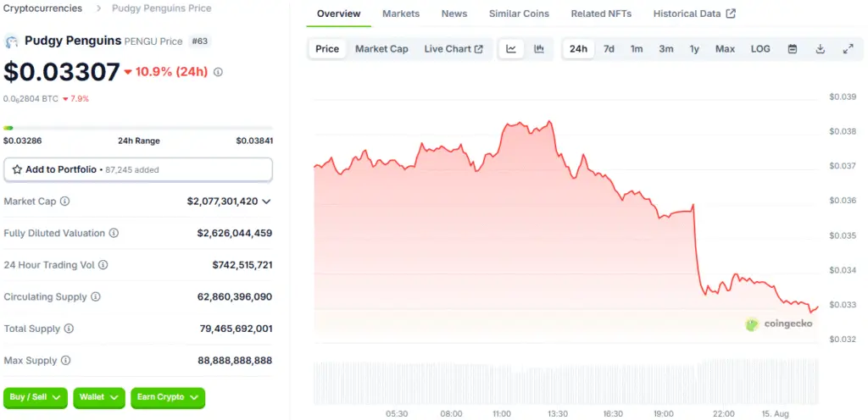Click the $2,626,044,459 valuation value
868x420 pixels.
(235, 233)
